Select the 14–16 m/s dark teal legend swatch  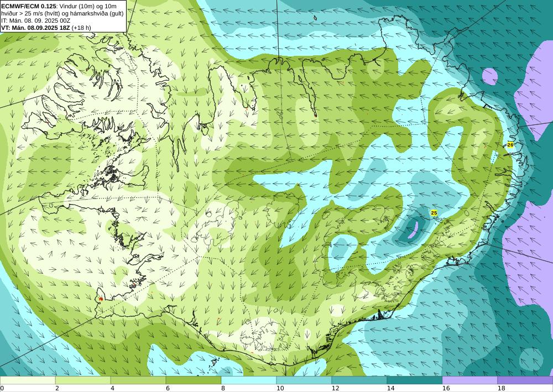tap(415, 380)
